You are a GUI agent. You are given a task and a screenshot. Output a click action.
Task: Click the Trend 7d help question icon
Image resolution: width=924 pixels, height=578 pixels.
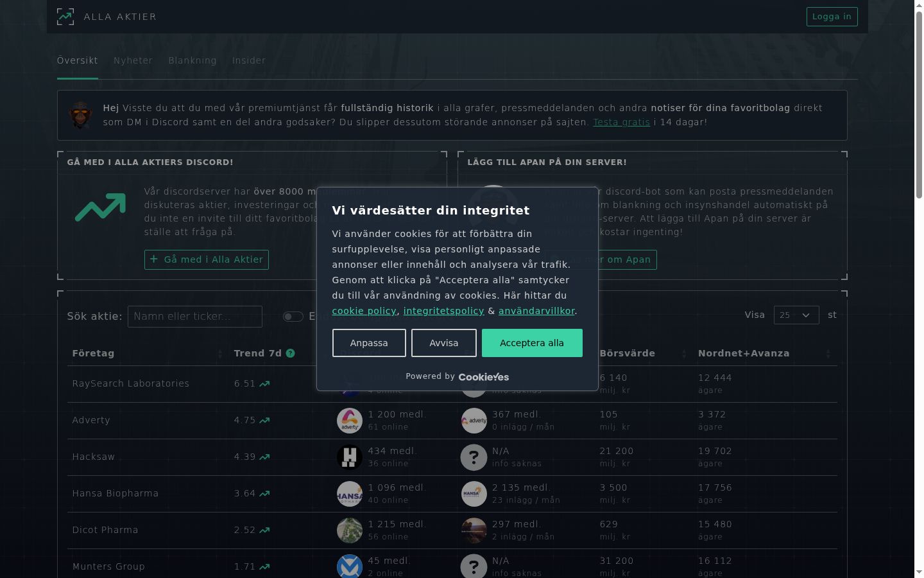[x=291, y=353]
